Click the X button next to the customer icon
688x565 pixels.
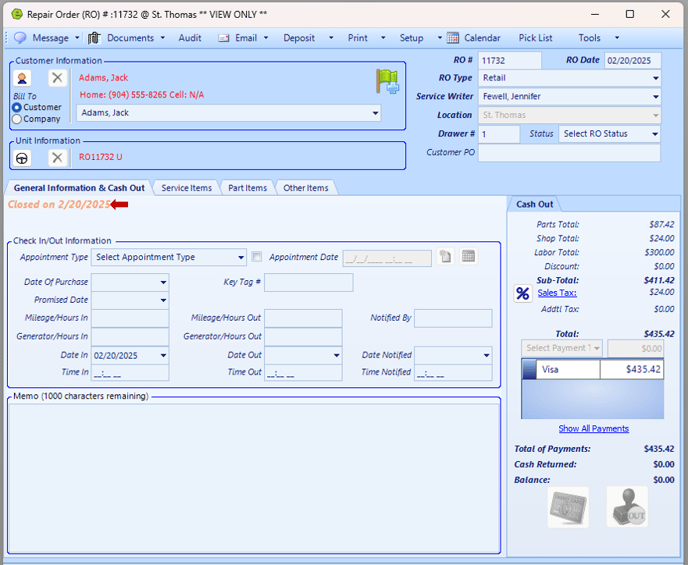click(x=57, y=78)
